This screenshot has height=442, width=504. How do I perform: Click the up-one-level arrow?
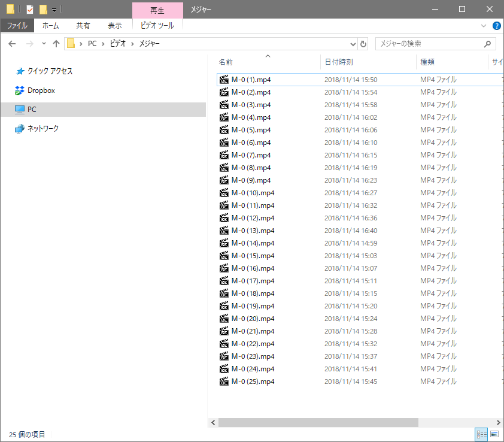56,44
